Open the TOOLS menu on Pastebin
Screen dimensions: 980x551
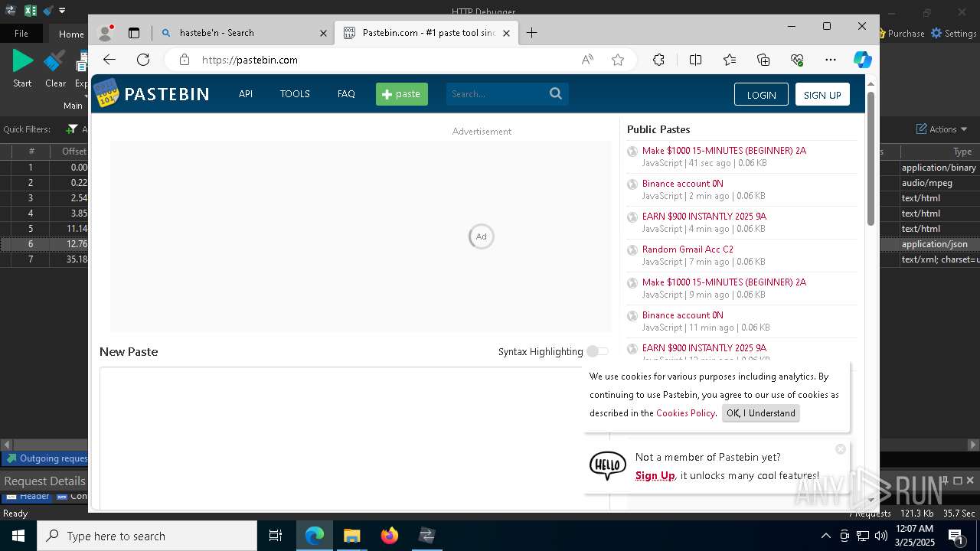(x=295, y=94)
